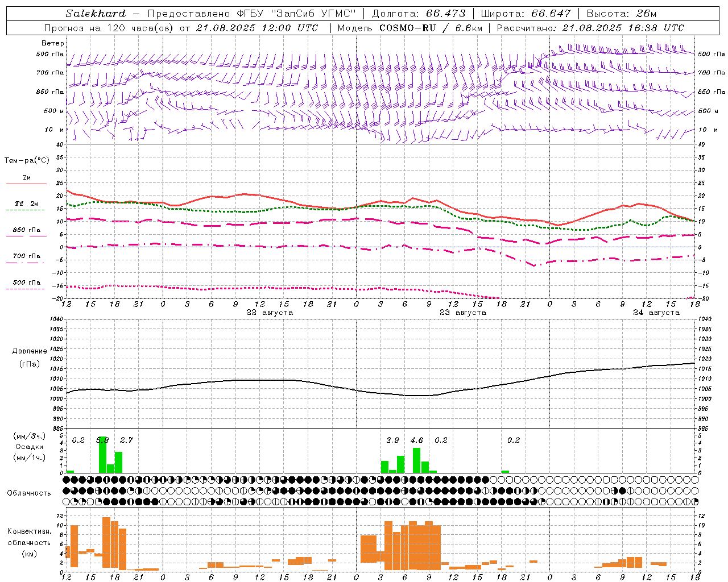
Task: Click the '(мм/3ч.)' unit label
Action: 29,436
